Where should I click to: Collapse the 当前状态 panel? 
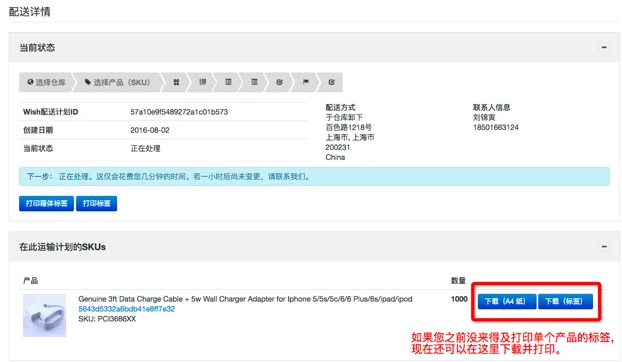point(604,47)
